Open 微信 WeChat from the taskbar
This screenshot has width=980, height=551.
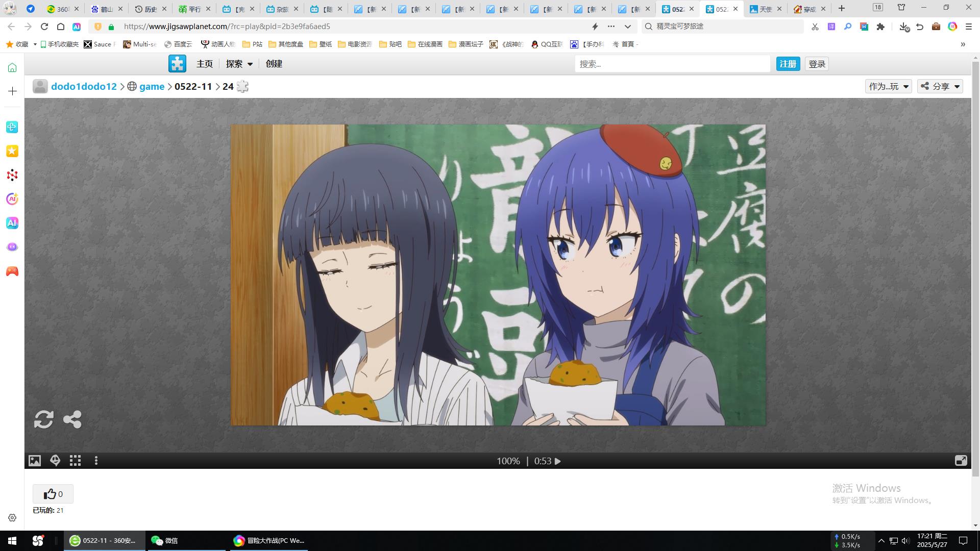(186, 541)
